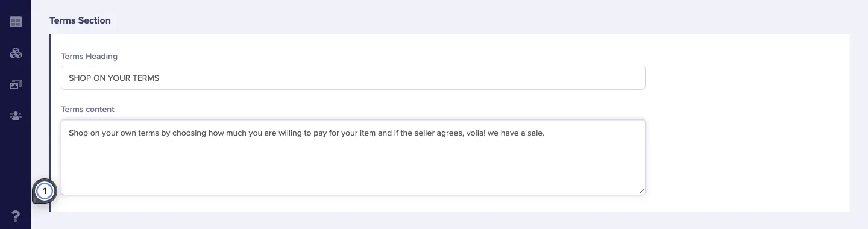This screenshot has height=229, width=868.
Task: Focus the Terms Heading input field
Action: pyautogui.click(x=353, y=78)
